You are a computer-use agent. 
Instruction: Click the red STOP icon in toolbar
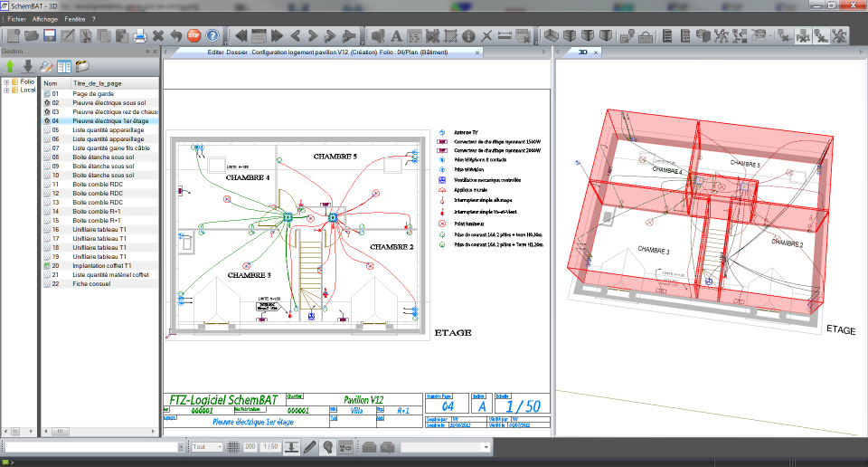pyautogui.click(x=193, y=36)
